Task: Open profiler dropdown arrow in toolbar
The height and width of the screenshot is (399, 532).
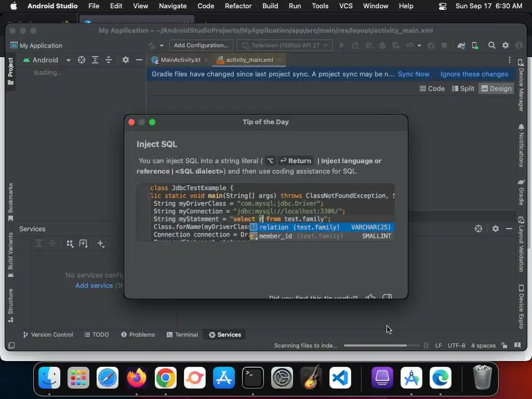Action: point(419,46)
